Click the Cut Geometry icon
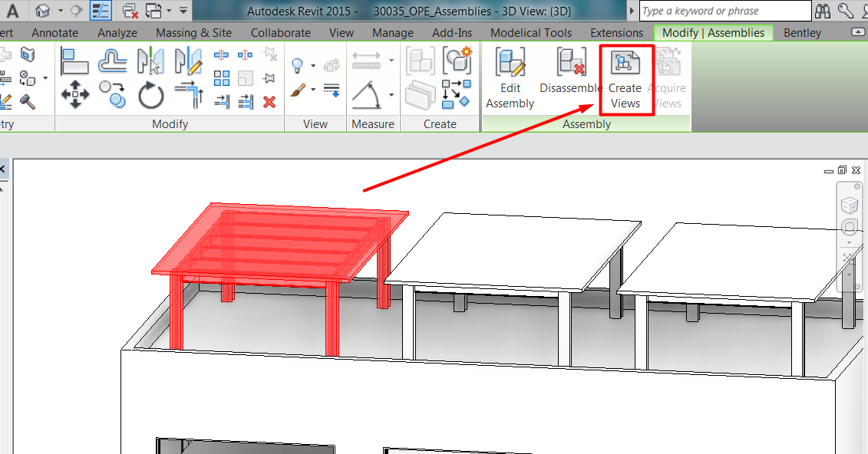 coord(28,54)
